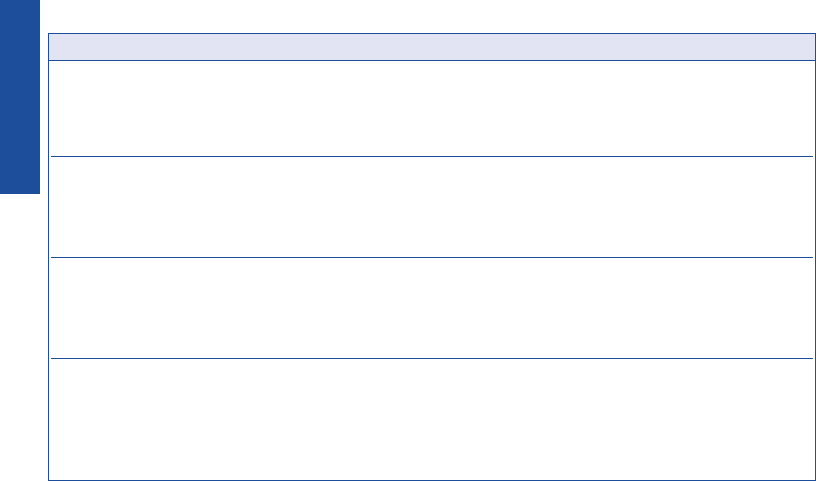Select the second empty table row

click(x=431, y=207)
